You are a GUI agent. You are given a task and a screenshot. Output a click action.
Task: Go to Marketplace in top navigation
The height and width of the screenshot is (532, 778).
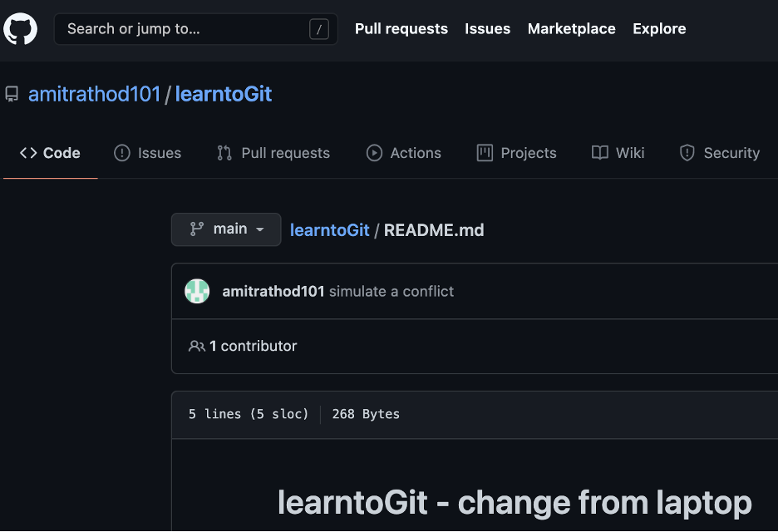tap(572, 29)
